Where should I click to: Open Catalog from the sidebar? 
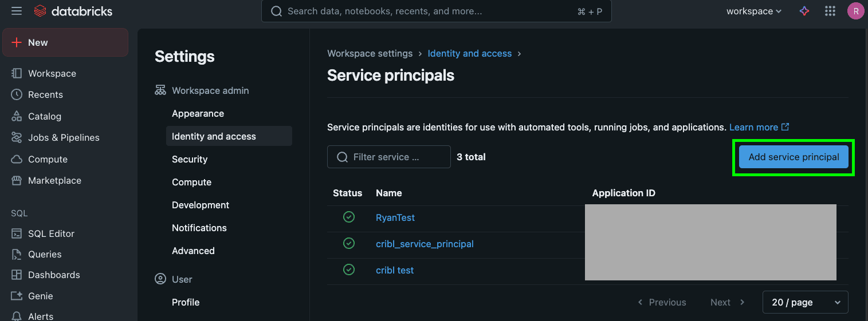(44, 116)
